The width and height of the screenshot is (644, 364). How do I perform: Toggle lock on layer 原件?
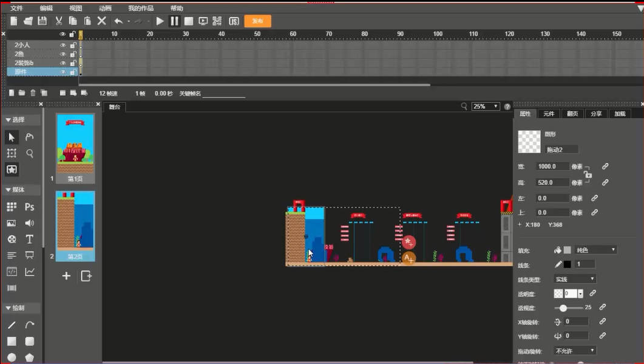click(73, 72)
